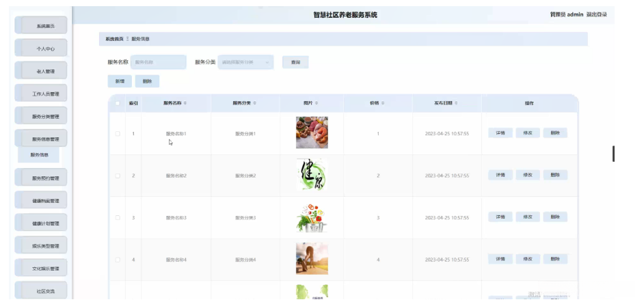Check the checkbox for row 服务名称4
This screenshot has width=644, height=302.
pyautogui.click(x=118, y=260)
